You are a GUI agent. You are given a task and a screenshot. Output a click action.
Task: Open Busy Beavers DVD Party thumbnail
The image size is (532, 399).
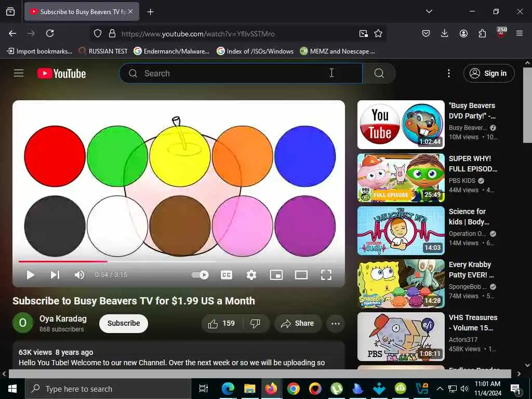point(401,125)
